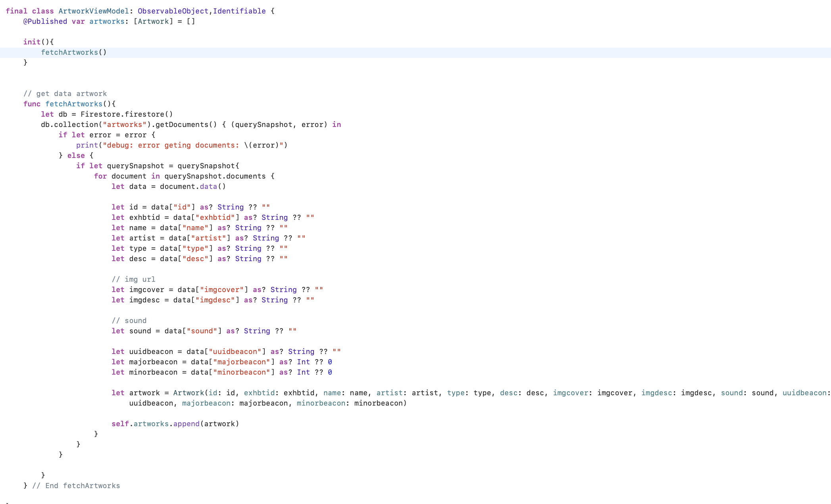The image size is (831, 504).
Task: Click the '// sound' comment line
Action: tap(129, 321)
